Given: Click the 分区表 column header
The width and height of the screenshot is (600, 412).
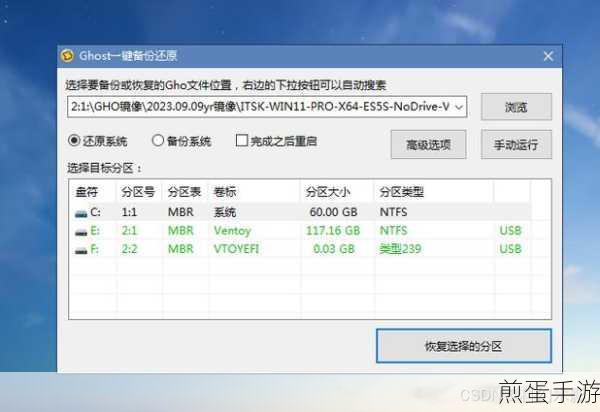Looking at the screenshot, I should coord(185,192).
